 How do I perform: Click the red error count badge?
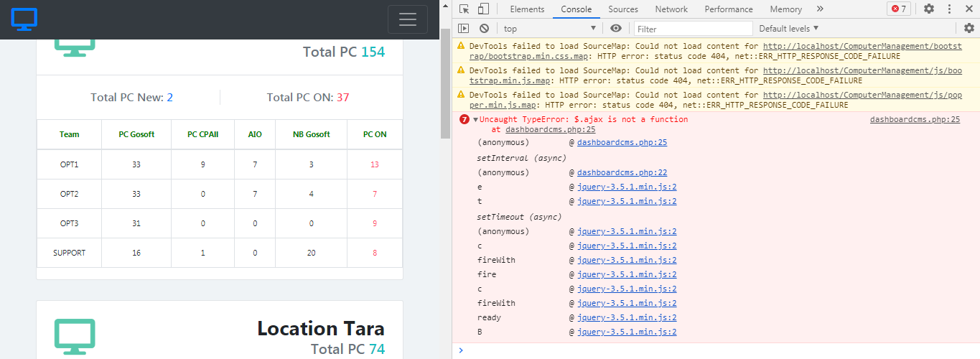click(899, 9)
